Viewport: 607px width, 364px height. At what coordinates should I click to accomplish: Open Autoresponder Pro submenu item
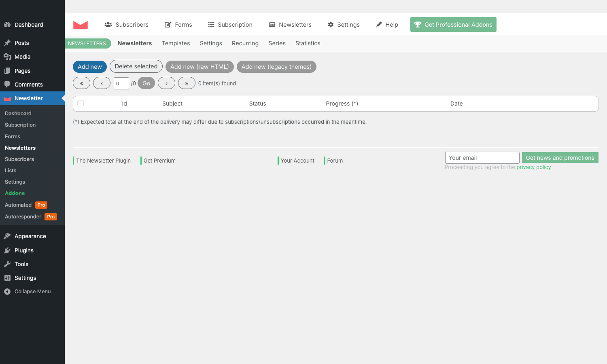point(32,217)
